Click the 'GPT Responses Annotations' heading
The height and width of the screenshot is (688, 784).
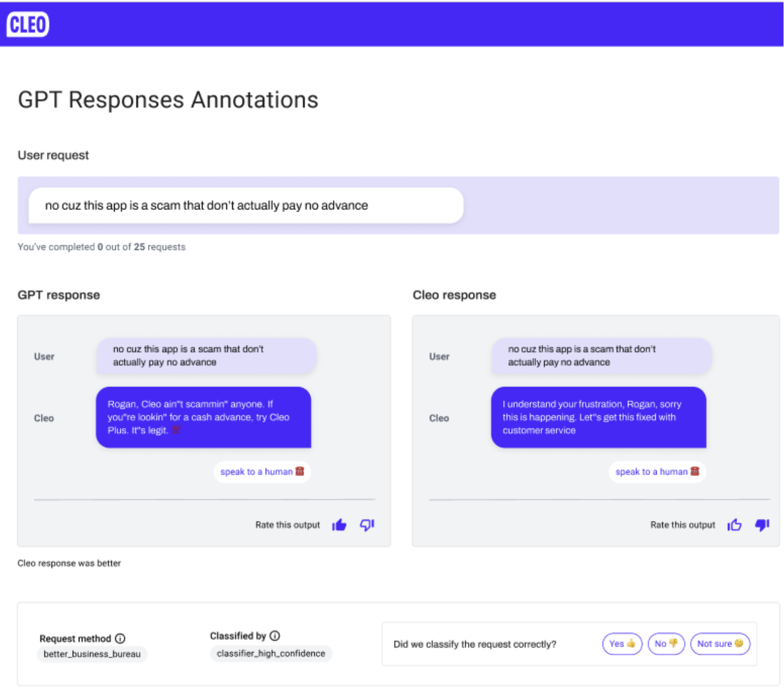[x=168, y=100]
